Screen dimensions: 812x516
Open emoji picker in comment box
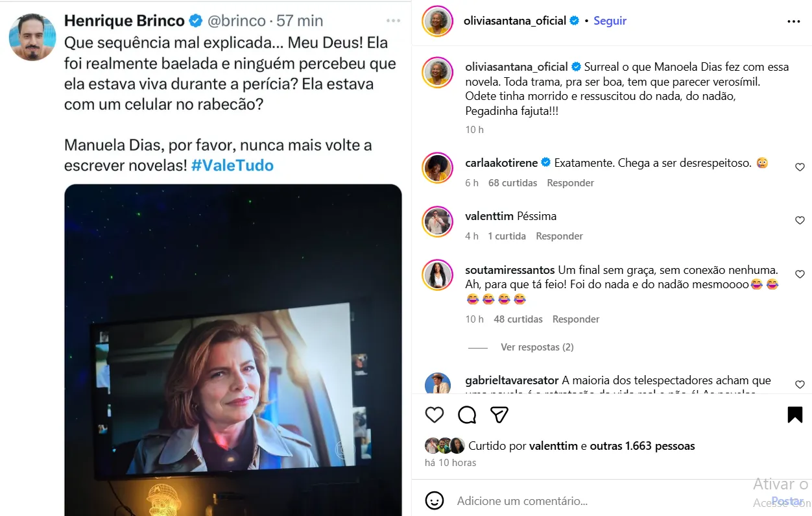coord(435,500)
